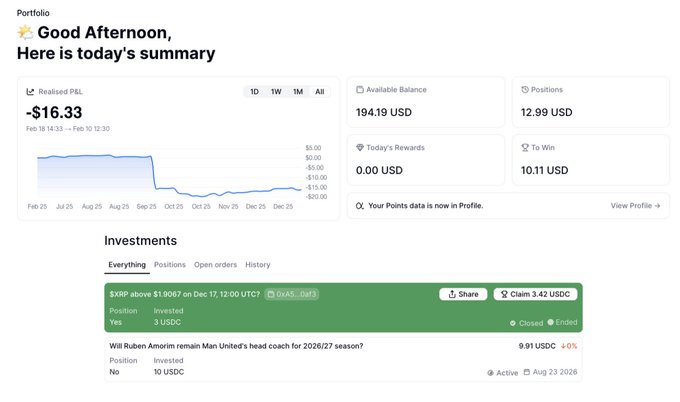Open the Ruben Amorim market row
Image resolution: width=680 pixels, height=402 pixels.
236,346
